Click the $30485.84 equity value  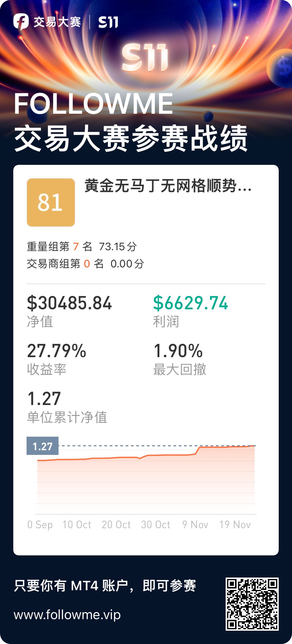[x=70, y=303]
